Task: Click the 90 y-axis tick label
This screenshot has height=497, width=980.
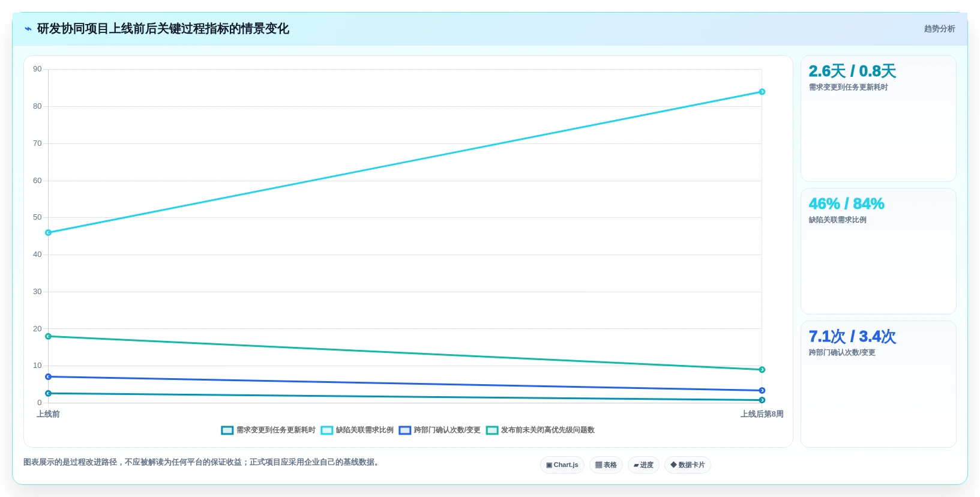Action: coord(37,69)
